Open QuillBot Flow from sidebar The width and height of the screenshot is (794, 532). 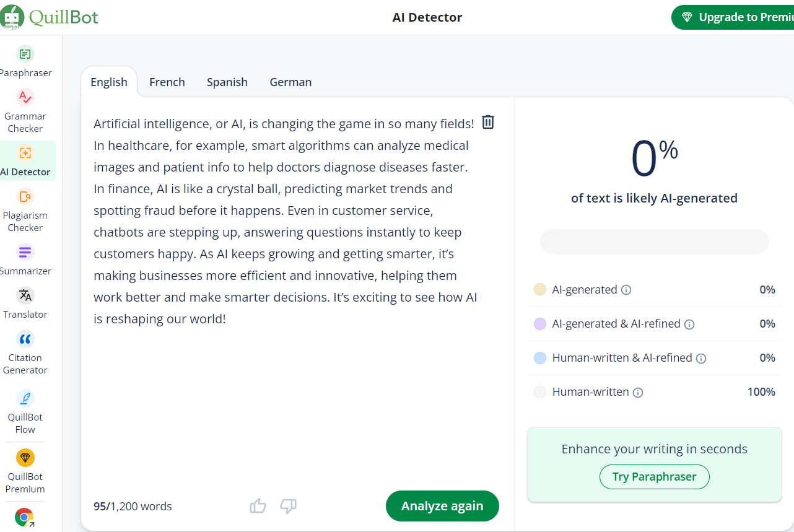(x=25, y=412)
